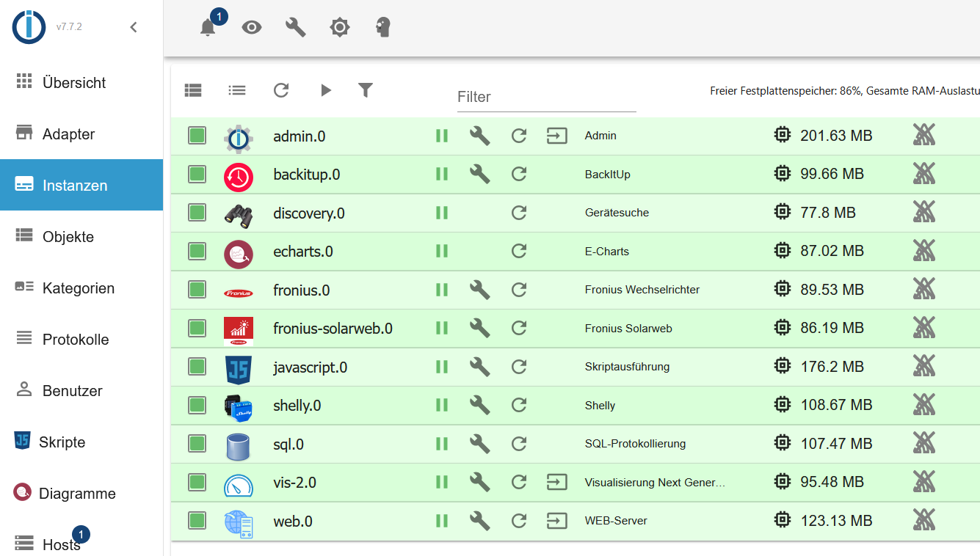The image size is (980, 556).
Task: Click the filter funnel icon in toolbar
Action: coord(366,90)
